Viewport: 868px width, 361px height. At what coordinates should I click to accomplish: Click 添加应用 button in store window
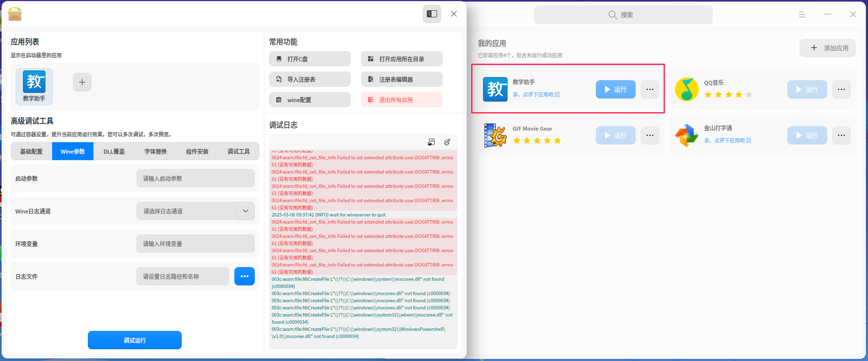(x=828, y=48)
